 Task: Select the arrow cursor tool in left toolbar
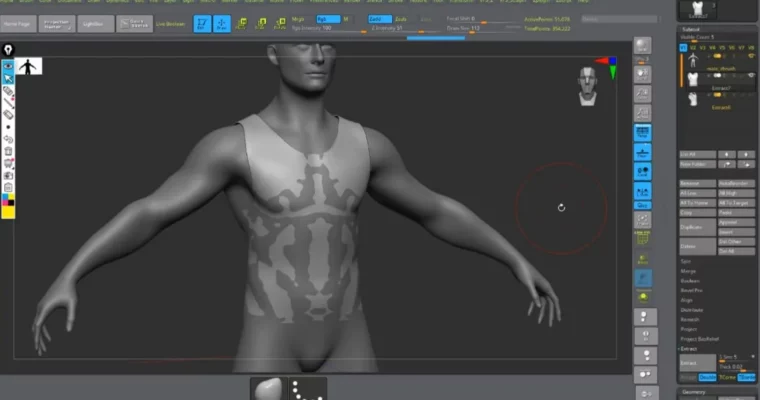click(x=8, y=78)
